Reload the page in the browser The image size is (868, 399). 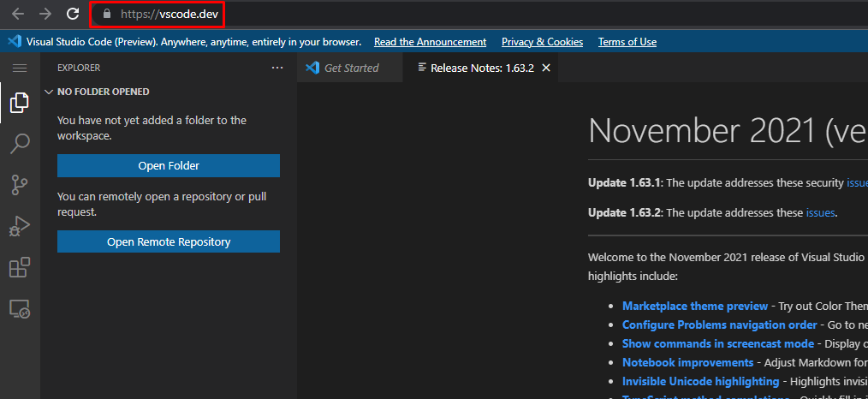tap(74, 14)
